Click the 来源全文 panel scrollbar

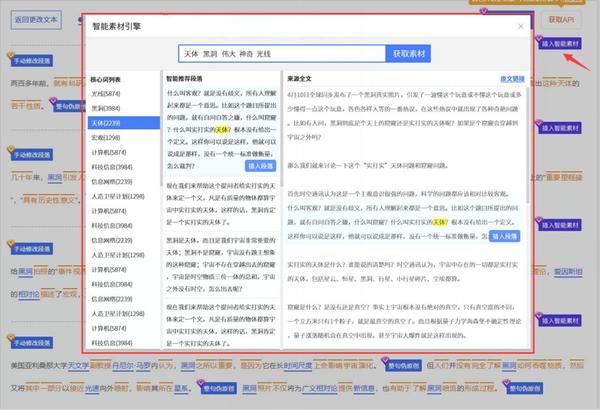(528, 145)
